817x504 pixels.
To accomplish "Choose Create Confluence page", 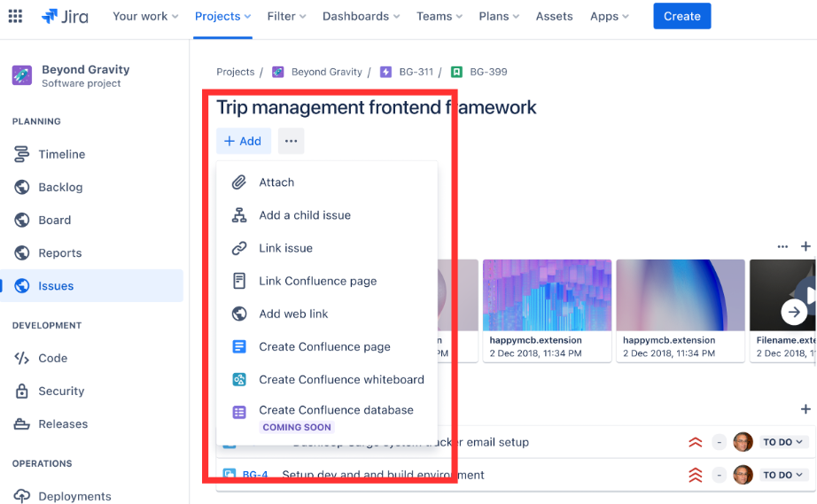I will click(x=327, y=346).
